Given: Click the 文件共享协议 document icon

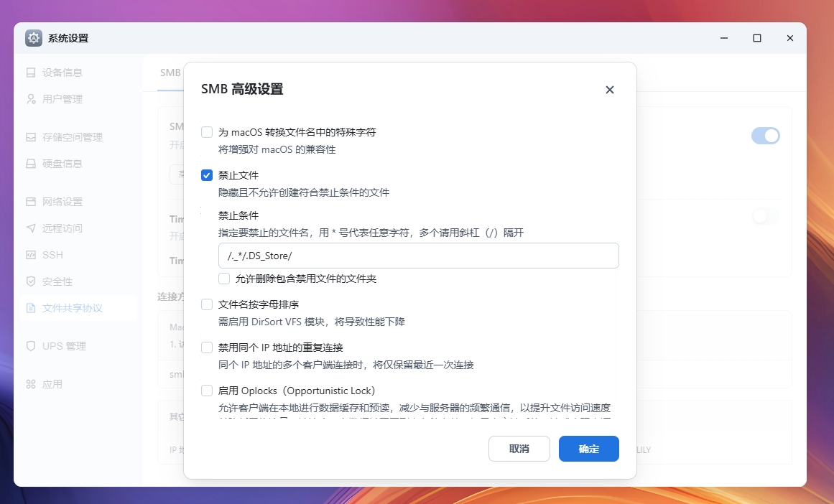Looking at the screenshot, I should pyautogui.click(x=31, y=308).
